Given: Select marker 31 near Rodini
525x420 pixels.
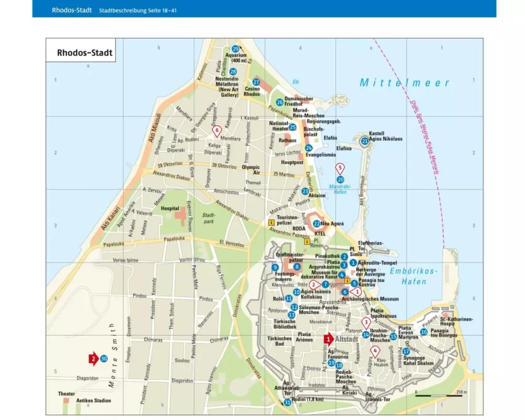Looking at the screenshot, I should [x=287, y=402].
